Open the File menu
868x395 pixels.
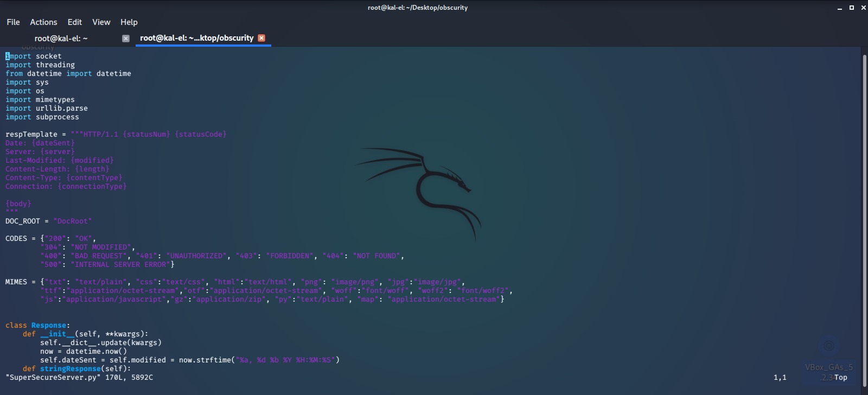click(13, 22)
